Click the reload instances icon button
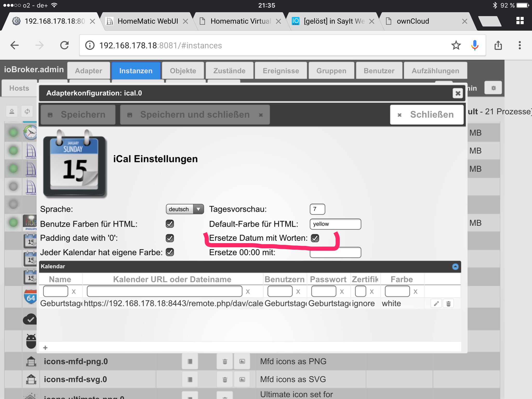The height and width of the screenshot is (399, 532). click(x=27, y=111)
